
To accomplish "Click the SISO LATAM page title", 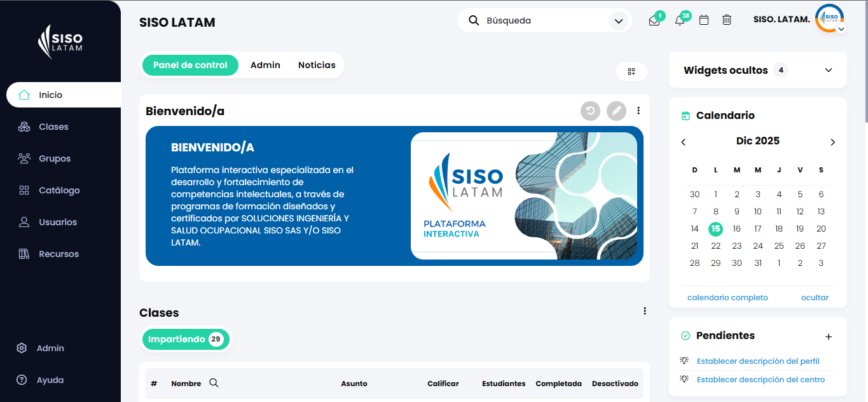I will (177, 22).
